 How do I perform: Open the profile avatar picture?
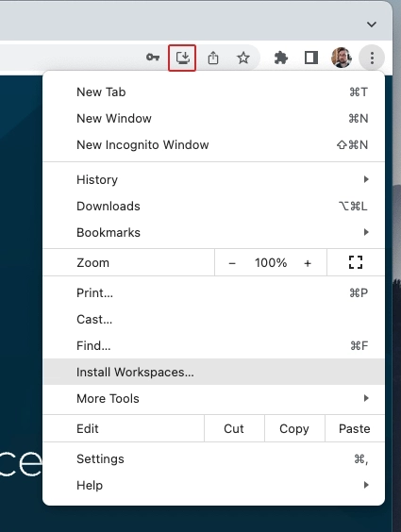tap(342, 58)
